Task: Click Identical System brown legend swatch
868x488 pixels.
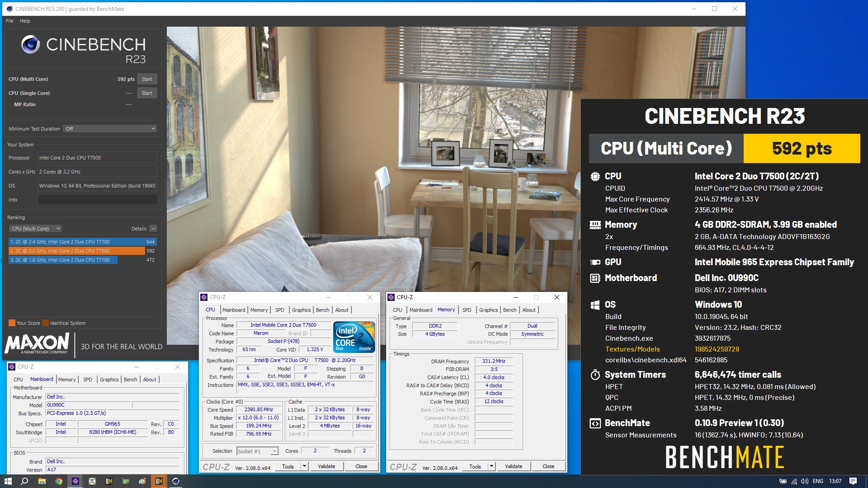Action: (45, 323)
